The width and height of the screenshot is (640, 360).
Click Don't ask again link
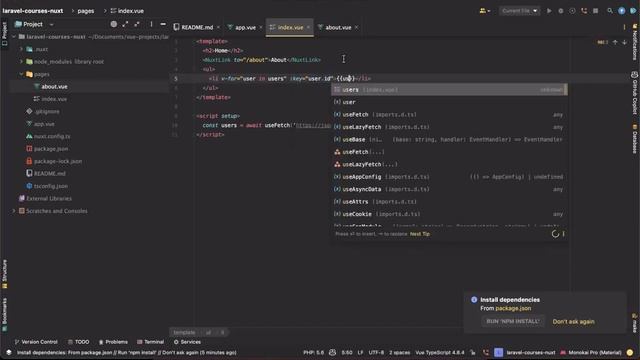click(x=573, y=322)
